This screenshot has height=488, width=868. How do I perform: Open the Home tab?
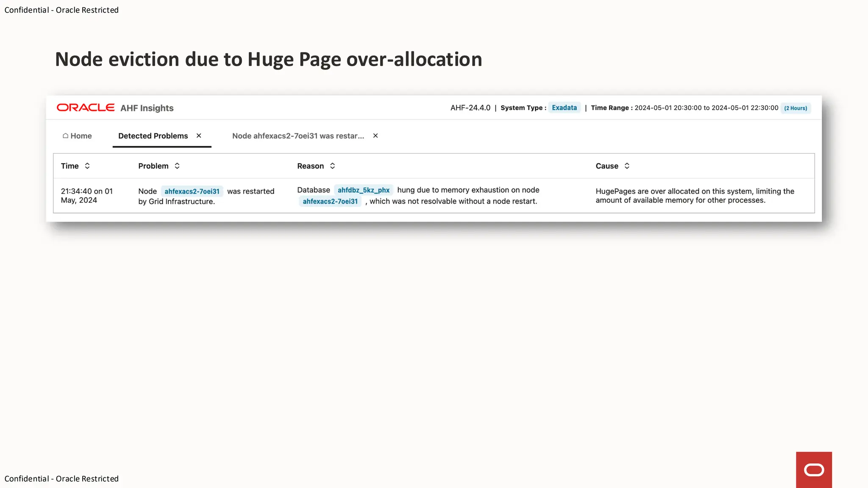[x=77, y=136]
